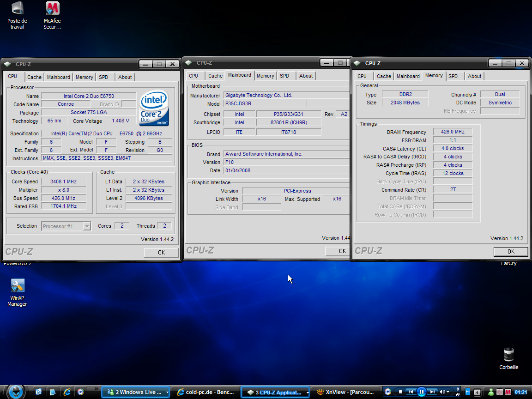The height and width of the screenshot is (399, 532).
Task: Close the right CPU-Z Memory window
Action: 522,63
